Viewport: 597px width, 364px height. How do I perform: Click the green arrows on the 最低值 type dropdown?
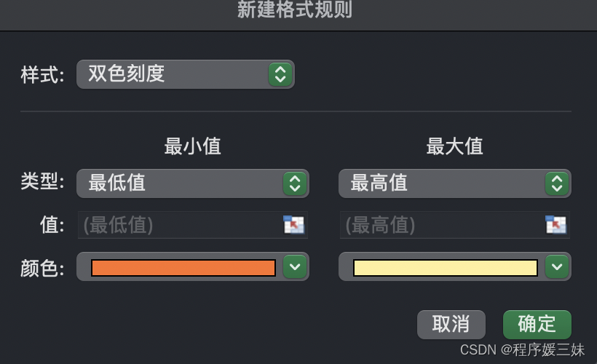[294, 183]
